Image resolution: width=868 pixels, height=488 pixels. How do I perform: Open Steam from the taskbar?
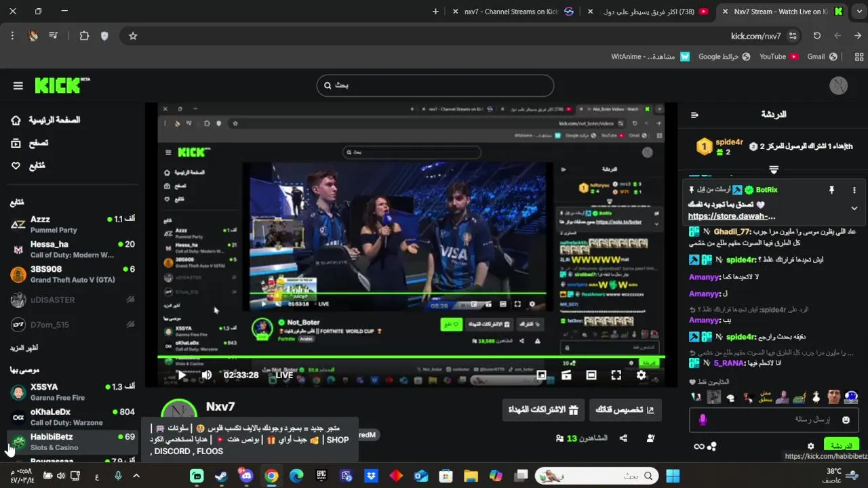coord(221,476)
